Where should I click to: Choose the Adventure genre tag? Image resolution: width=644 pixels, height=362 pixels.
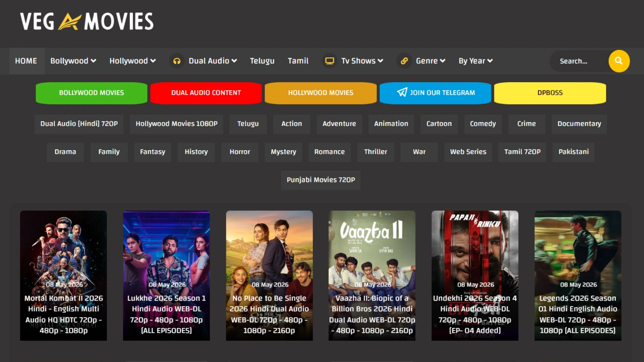[x=339, y=124]
